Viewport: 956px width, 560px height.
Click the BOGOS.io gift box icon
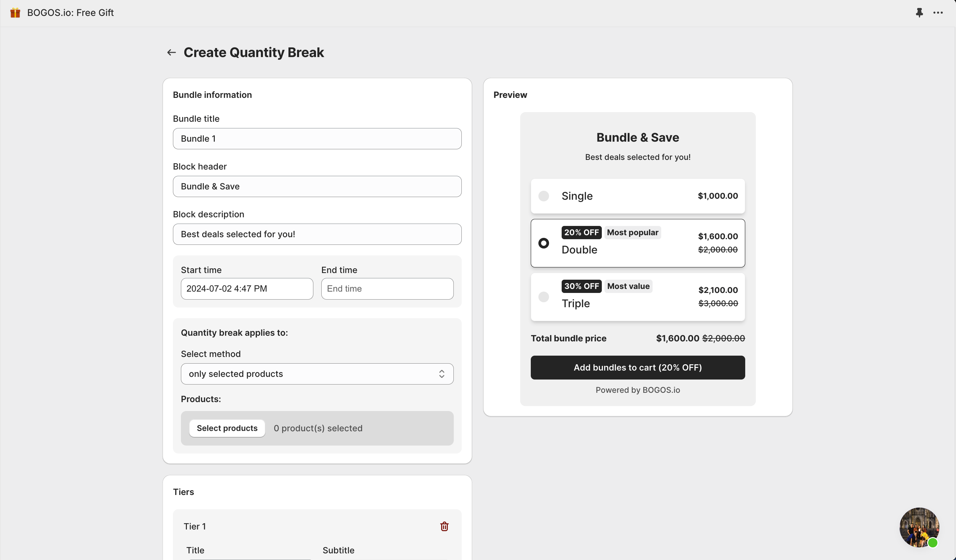[x=15, y=13]
